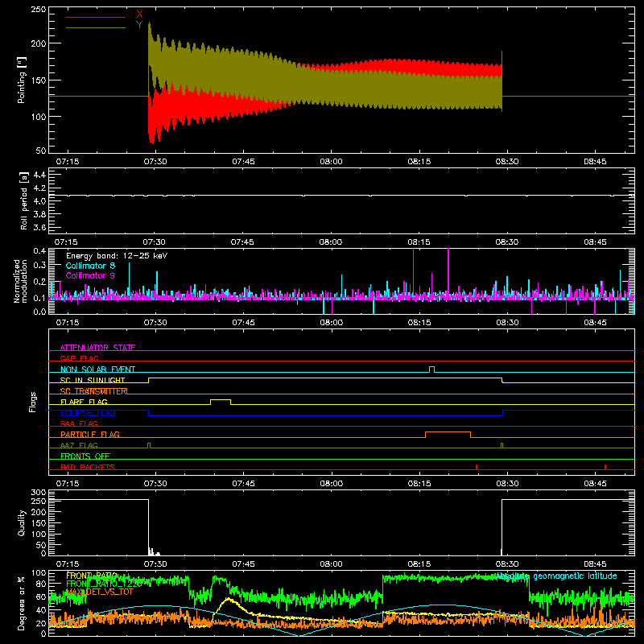This screenshot has width=644, height=644.
Task: Click the 250 tick on Quality axis
Action: point(39,501)
